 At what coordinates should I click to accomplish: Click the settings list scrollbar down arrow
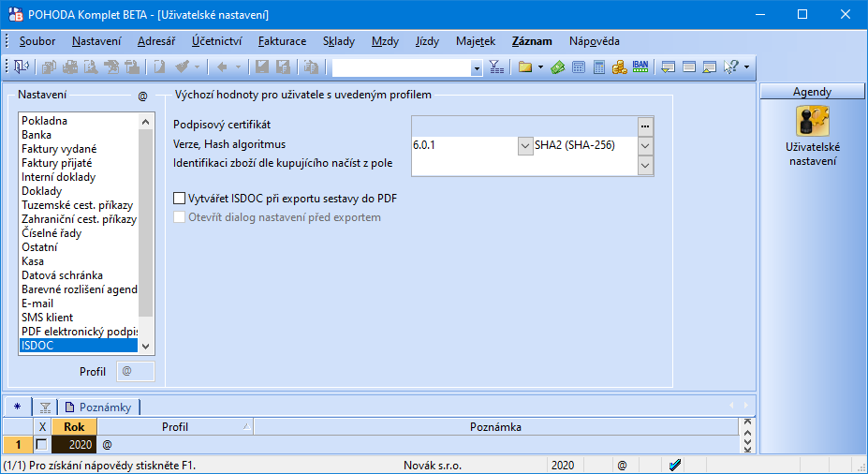pos(145,346)
